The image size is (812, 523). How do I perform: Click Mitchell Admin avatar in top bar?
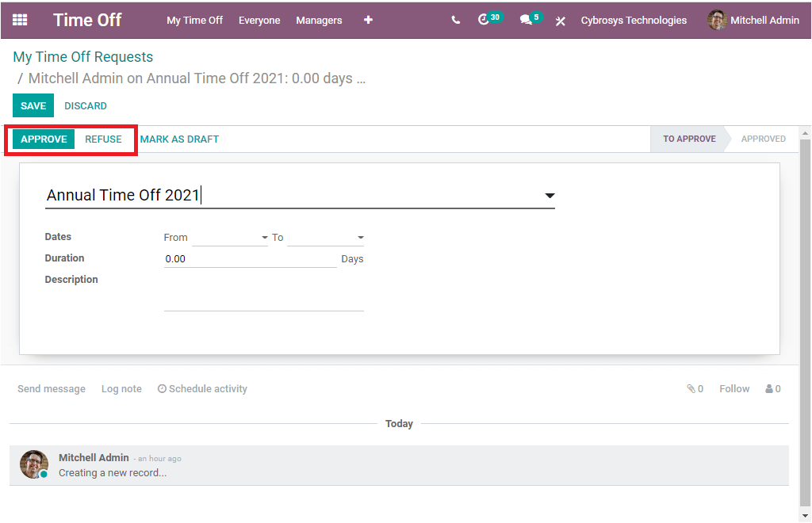[717, 20]
